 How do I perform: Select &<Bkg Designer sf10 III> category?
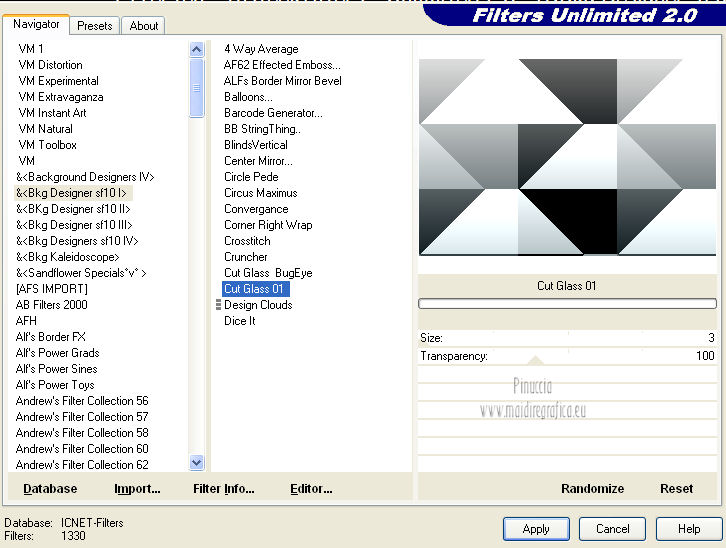point(74,225)
